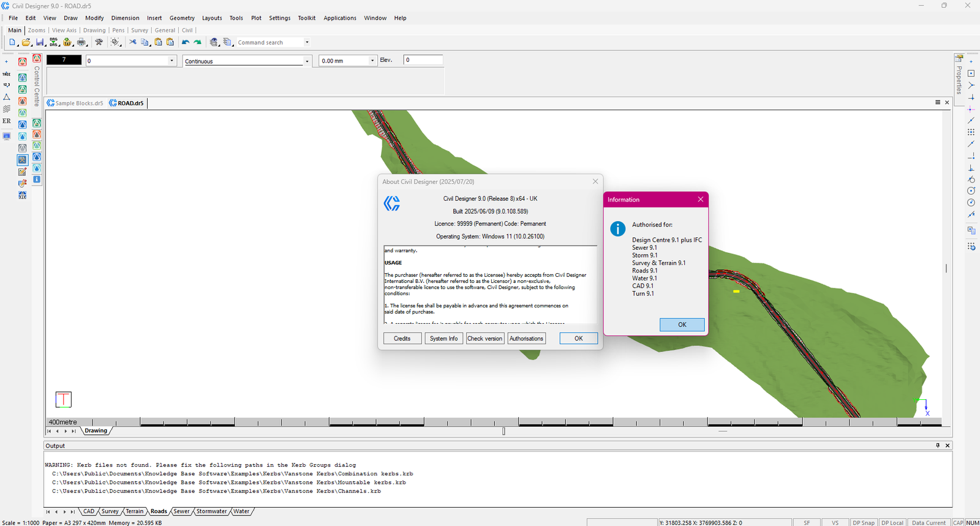
Task: Open the Toolkit menu
Action: point(307,18)
